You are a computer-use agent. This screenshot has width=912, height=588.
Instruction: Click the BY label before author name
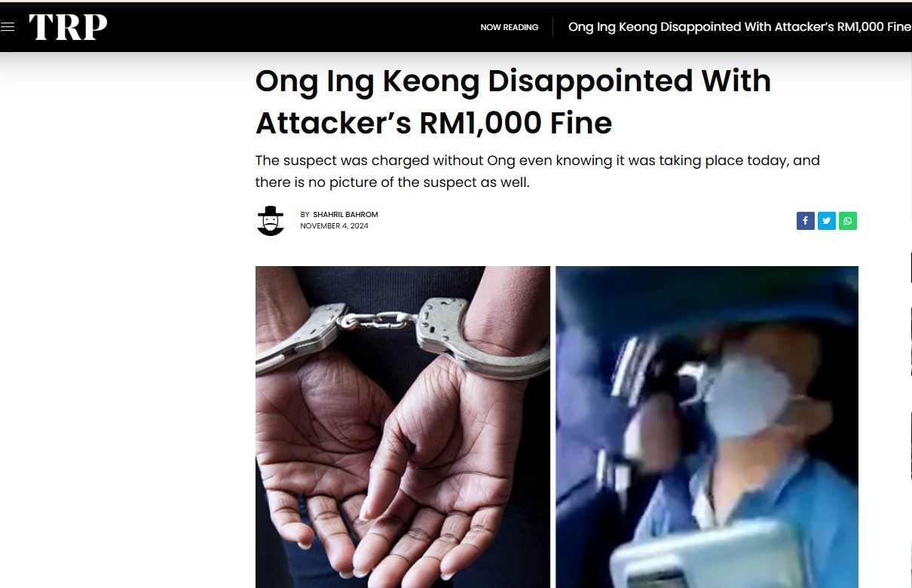click(x=305, y=215)
